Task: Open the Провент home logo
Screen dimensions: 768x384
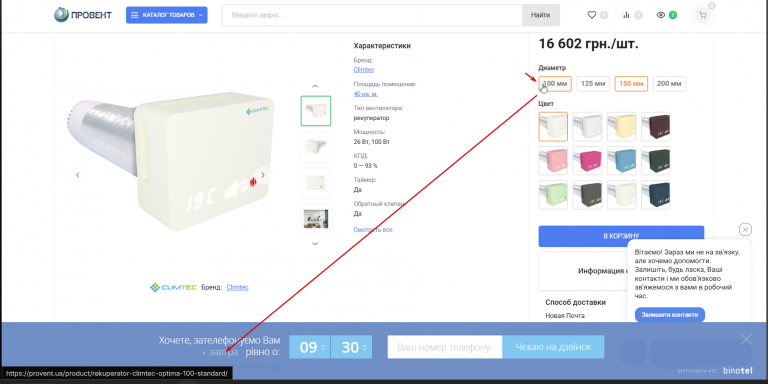Action: coord(83,15)
